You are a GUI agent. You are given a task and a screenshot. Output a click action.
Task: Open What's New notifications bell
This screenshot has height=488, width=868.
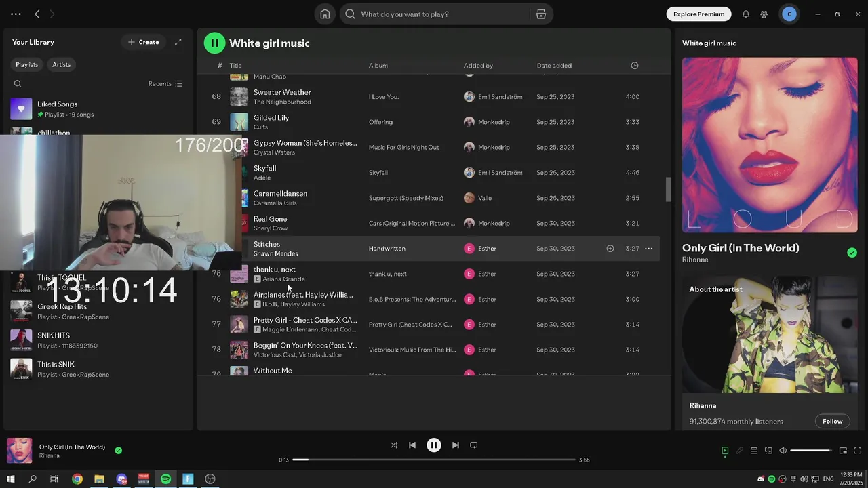click(746, 14)
